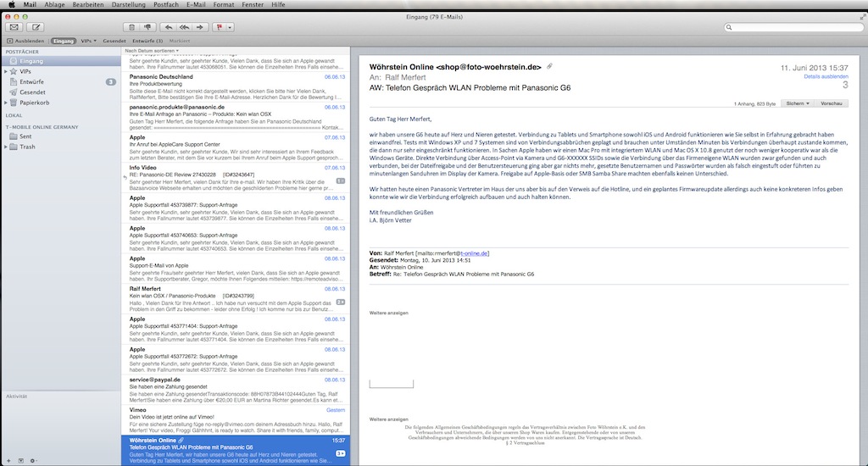Switch to Gesendet in favorites bar
The height and width of the screenshot is (466, 868).
114,41
